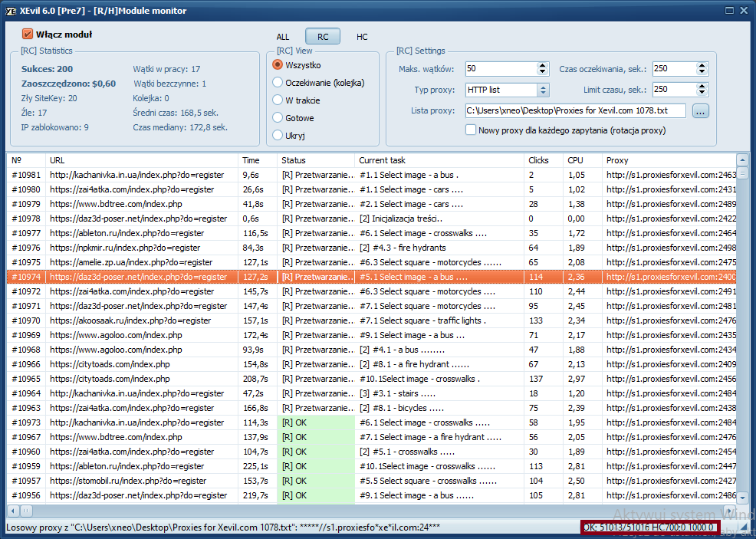Select the Oczekiwanie (kolejka) radio option

[x=278, y=83]
